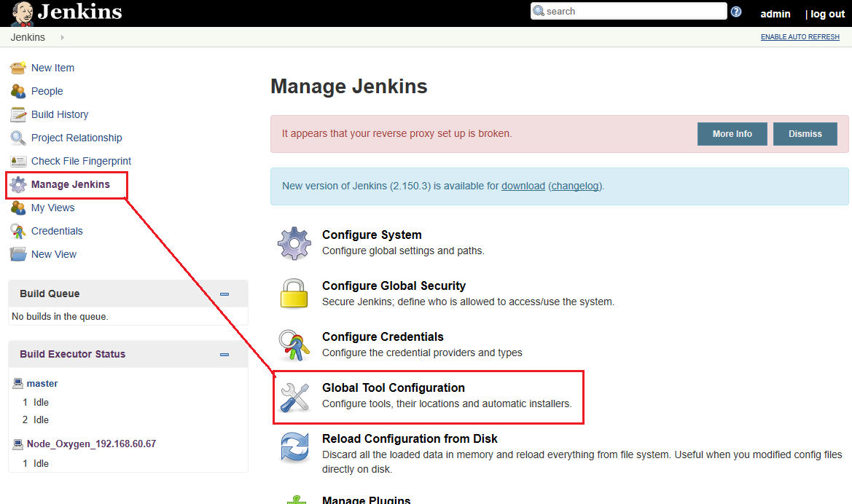This screenshot has width=852, height=504.
Task: Open New Item from the sidebar
Action: 52,68
